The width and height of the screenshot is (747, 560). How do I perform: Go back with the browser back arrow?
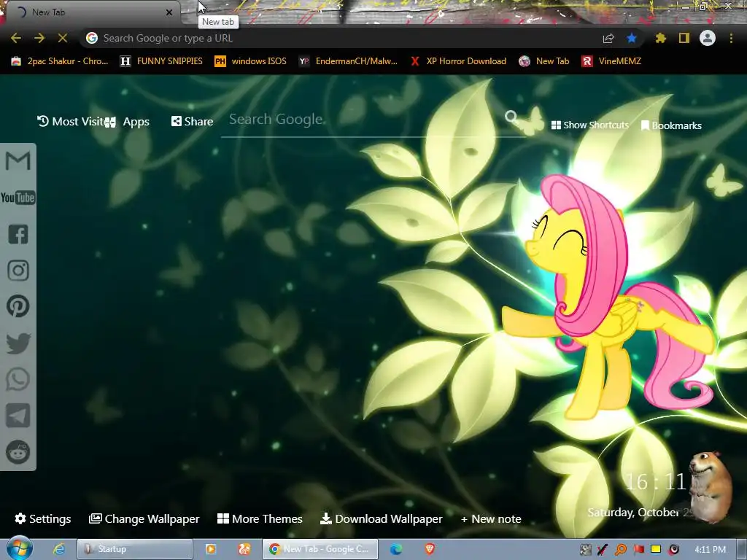click(16, 38)
